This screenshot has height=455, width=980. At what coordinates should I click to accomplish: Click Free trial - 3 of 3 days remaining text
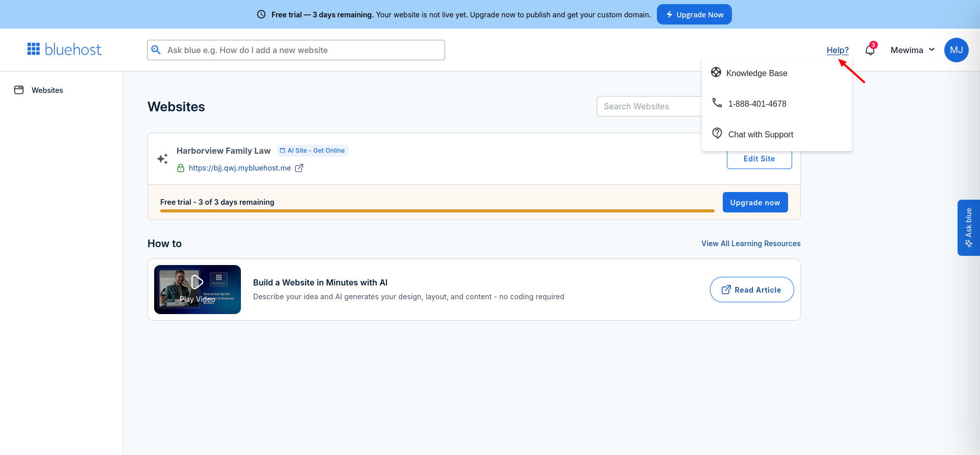tap(217, 202)
